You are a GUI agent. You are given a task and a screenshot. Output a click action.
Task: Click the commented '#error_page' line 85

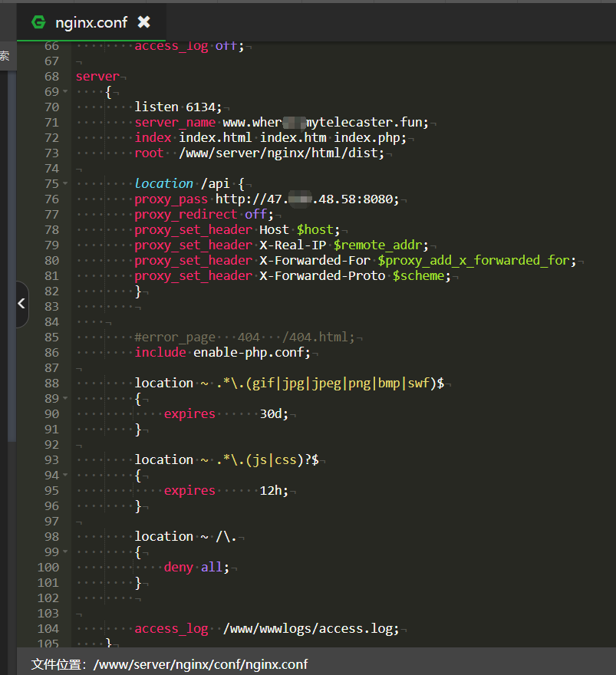click(x=245, y=337)
